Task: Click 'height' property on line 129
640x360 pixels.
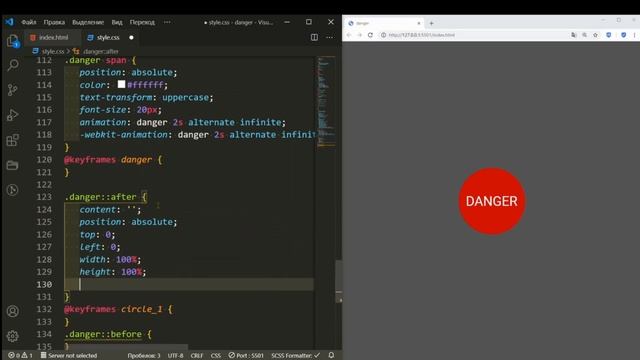Action: tap(95, 272)
